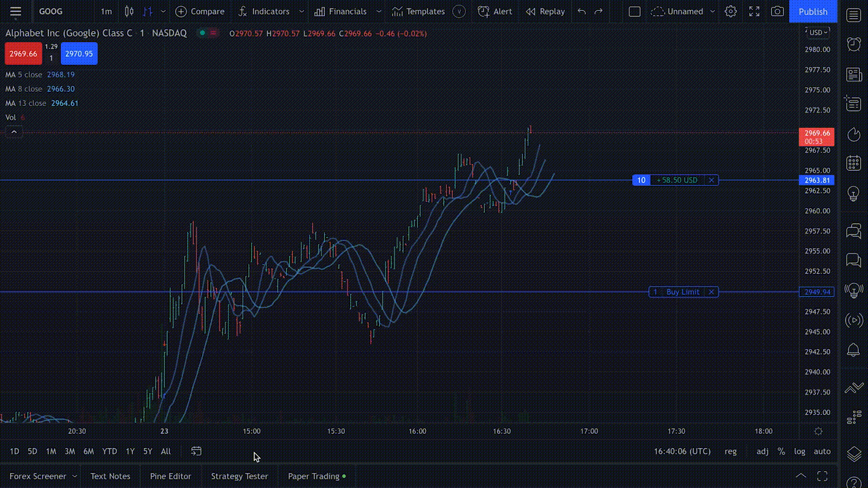868x488 pixels.
Task: Expand the Indicators favorites dropdown arrow
Action: tap(302, 12)
